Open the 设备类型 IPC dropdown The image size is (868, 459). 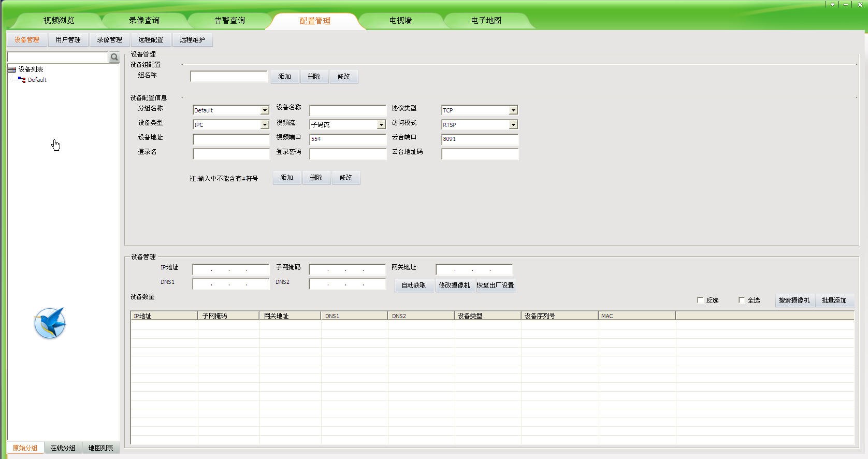[264, 125]
